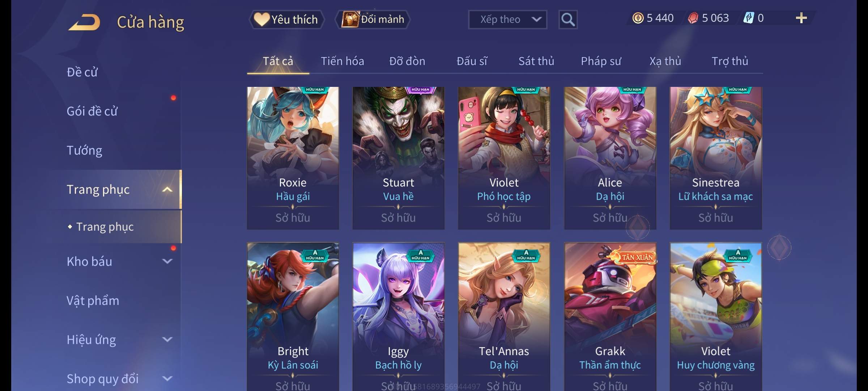
Task: Expand the Kho báu sidebar section
Action: [167, 261]
